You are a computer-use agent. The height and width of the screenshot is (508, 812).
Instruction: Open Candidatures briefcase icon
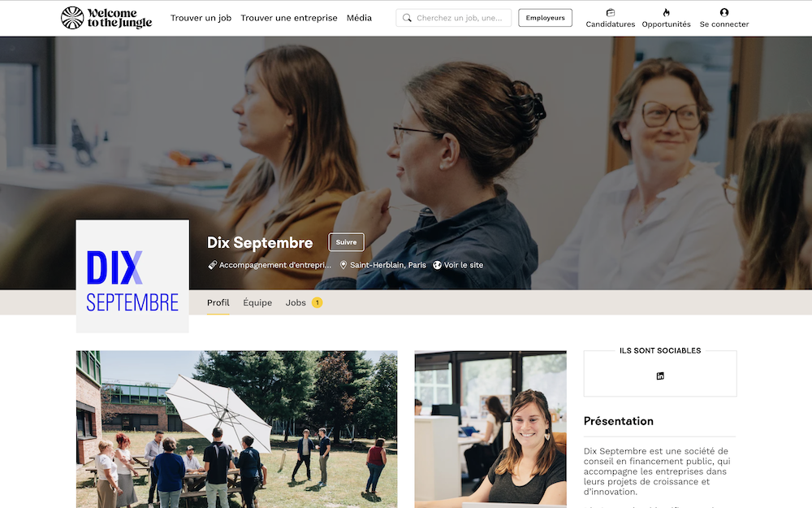click(611, 12)
